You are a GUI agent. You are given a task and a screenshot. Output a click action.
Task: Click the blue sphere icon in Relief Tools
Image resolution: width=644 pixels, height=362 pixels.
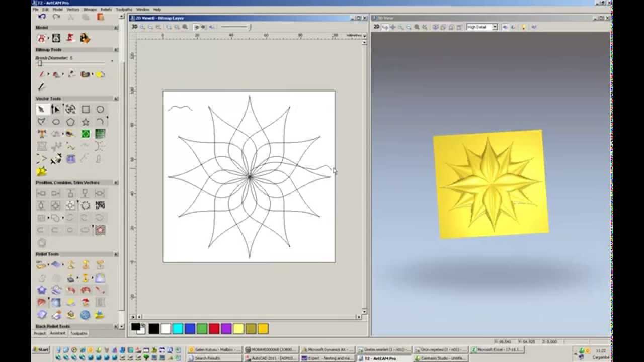tap(85, 315)
